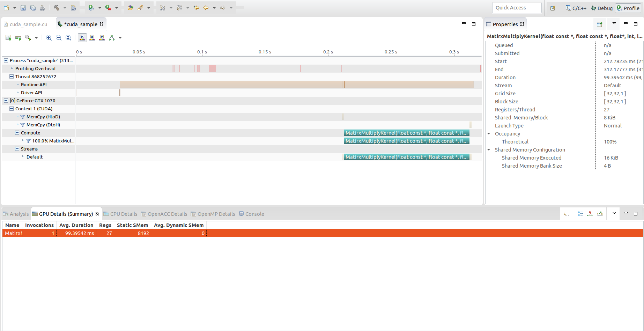Focus the Quick Access field
Image resolution: width=644 pixels, height=331 pixels.
tap(517, 8)
